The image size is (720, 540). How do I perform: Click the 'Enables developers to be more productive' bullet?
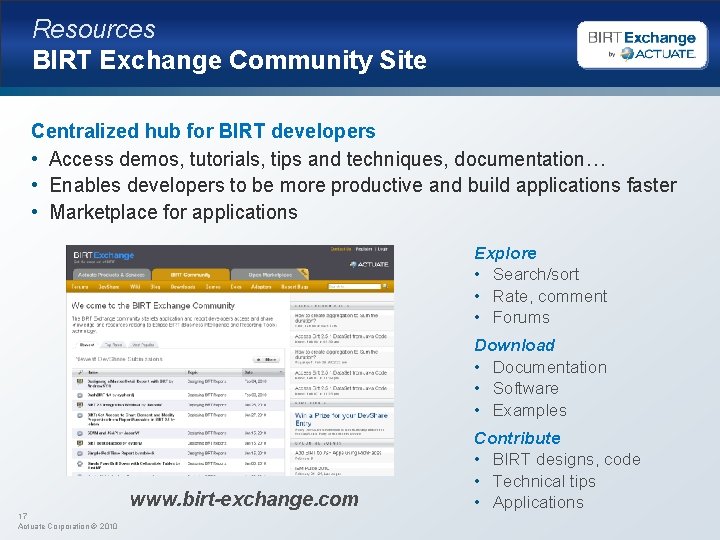363,186
